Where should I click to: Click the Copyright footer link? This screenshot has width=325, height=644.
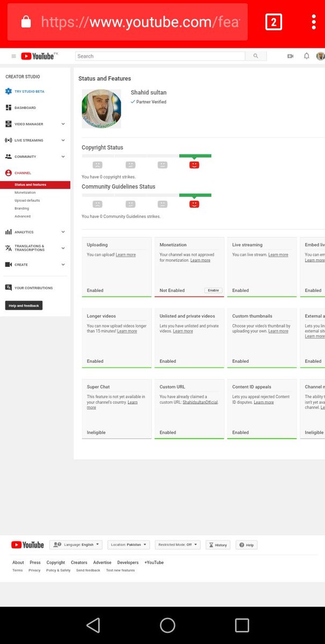tap(56, 562)
